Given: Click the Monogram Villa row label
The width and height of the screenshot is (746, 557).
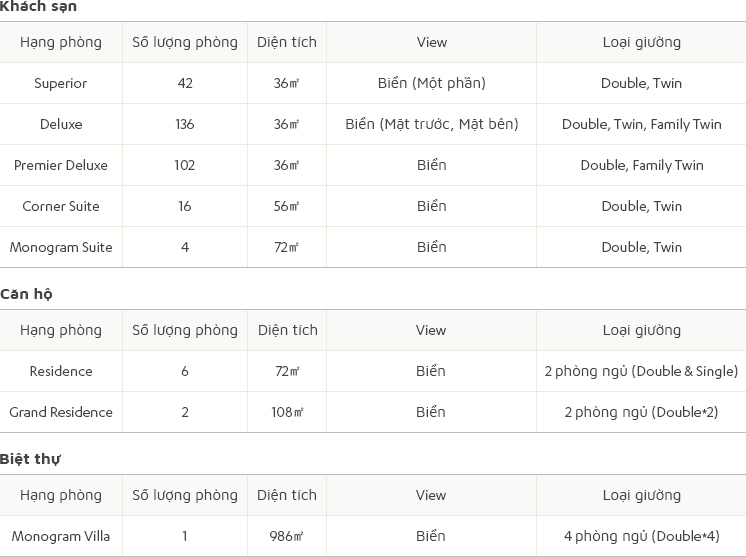Looking at the screenshot, I should click(x=61, y=536).
